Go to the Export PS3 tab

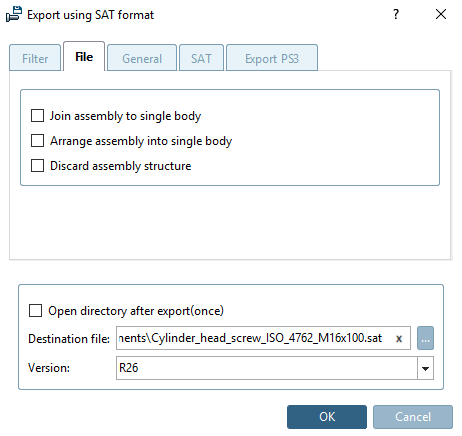pyautogui.click(x=272, y=58)
